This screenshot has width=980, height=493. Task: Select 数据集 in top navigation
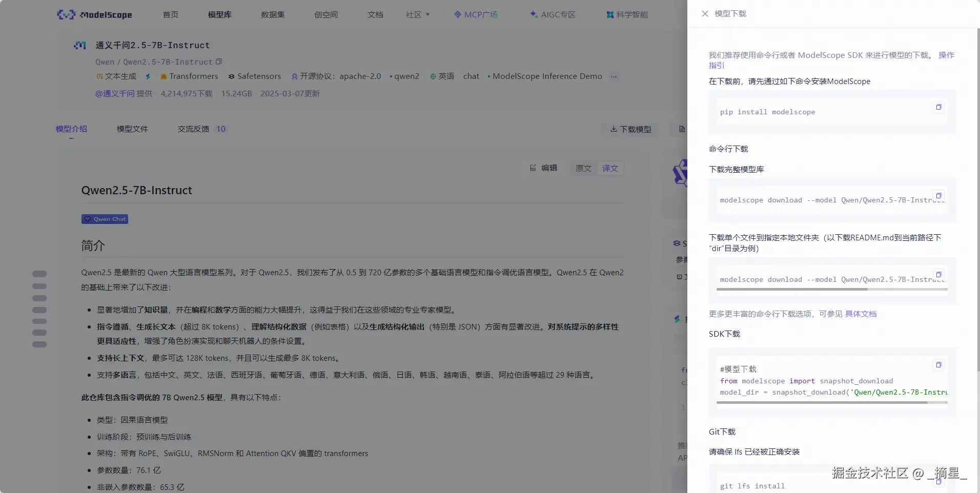273,14
